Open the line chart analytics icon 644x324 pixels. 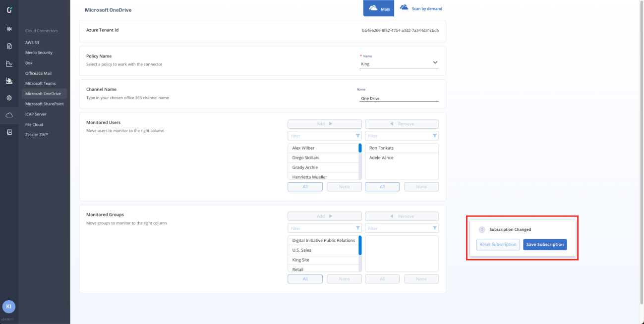9,63
